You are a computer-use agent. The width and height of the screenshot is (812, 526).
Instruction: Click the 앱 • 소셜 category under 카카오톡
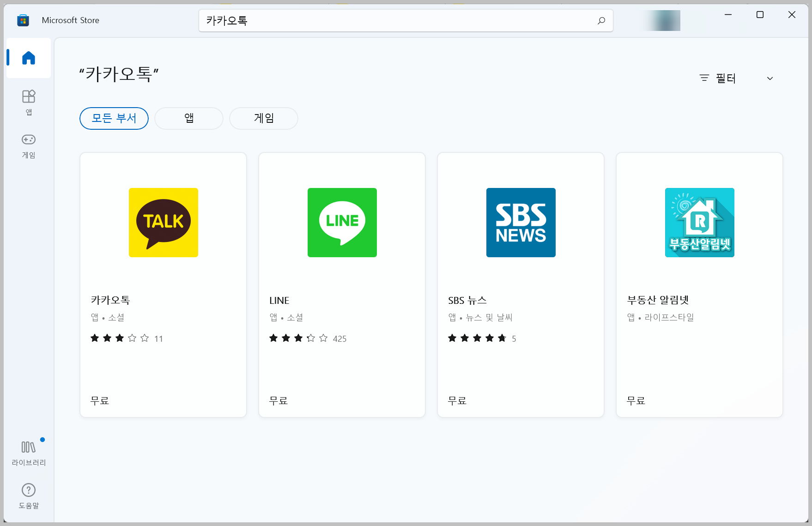point(108,317)
